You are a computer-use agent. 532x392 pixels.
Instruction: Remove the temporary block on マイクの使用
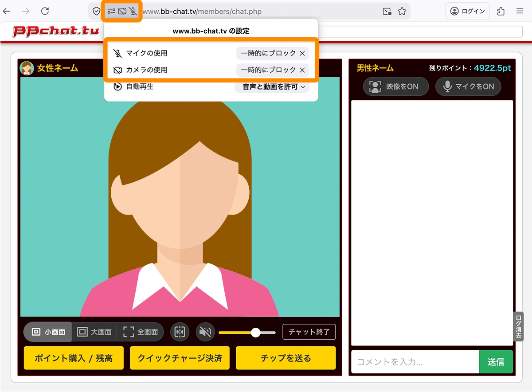tap(302, 54)
